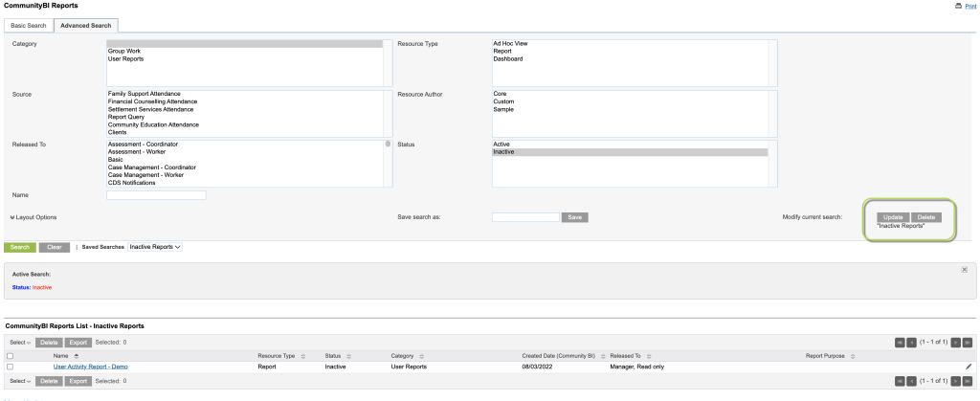Go to last page in top pagination

pos(968,343)
